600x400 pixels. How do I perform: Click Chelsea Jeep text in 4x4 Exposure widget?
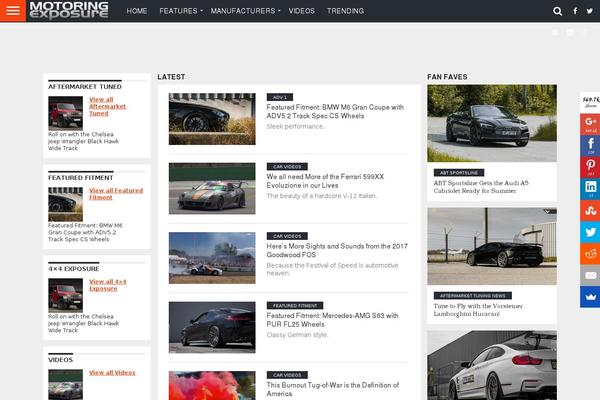pos(83,323)
